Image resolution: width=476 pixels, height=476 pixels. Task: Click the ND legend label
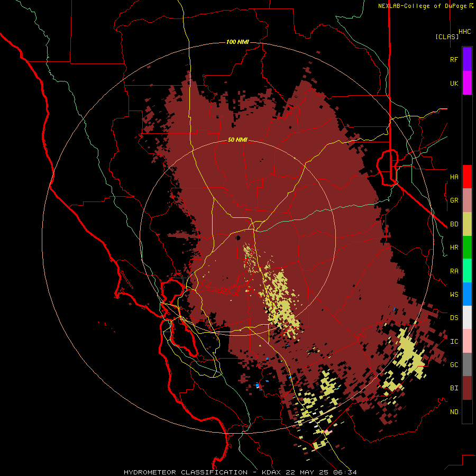tap(454, 412)
